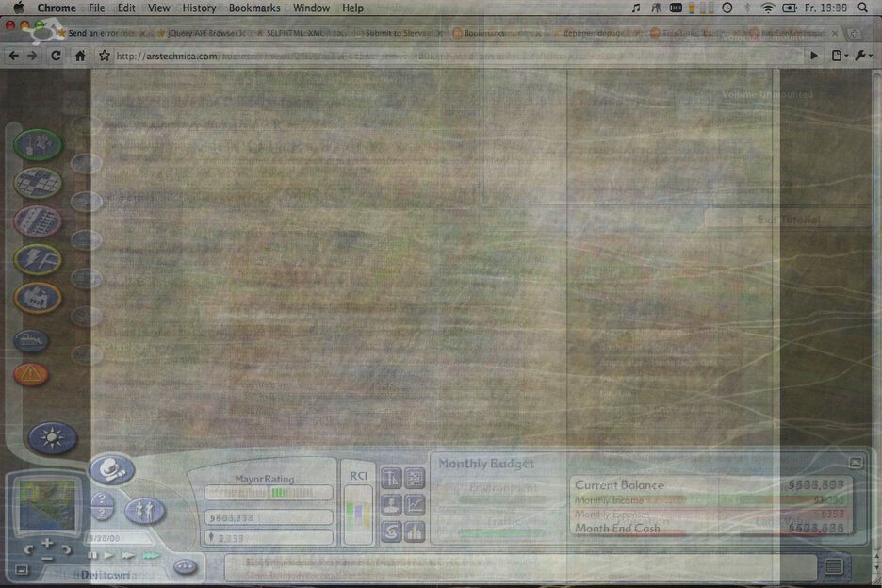Image resolution: width=882 pixels, height=588 pixels.
Task: Open the Emergency warning triangle tool
Action: [x=31, y=374]
